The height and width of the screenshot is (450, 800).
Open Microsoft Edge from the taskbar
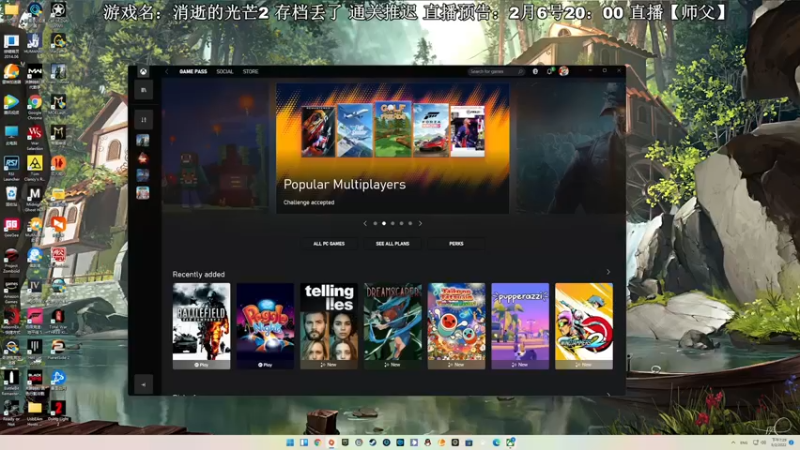tap(496, 442)
